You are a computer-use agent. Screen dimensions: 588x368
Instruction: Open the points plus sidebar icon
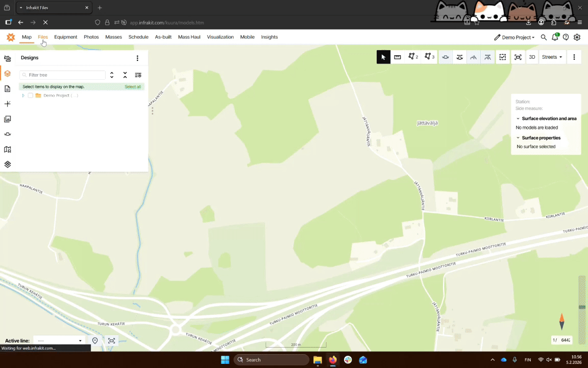pos(8,104)
